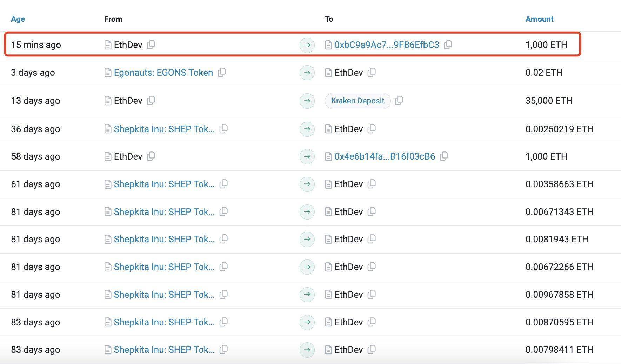Sort the table by the Amount column
621x364 pixels.
pos(539,19)
